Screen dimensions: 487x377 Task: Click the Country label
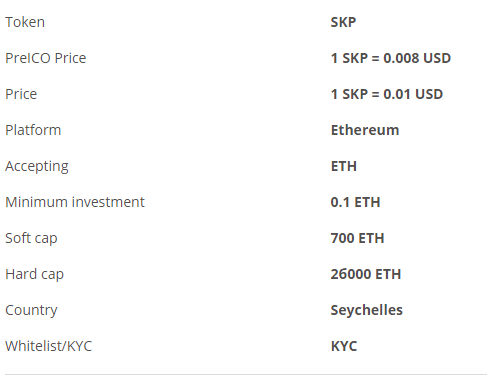click(x=31, y=310)
